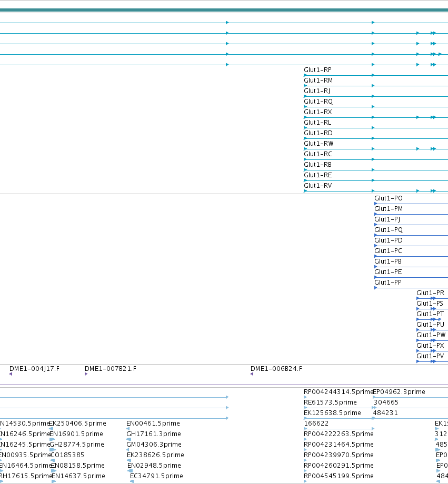Select the Glut1-PQ protein label

pyautogui.click(x=389, y=230)
